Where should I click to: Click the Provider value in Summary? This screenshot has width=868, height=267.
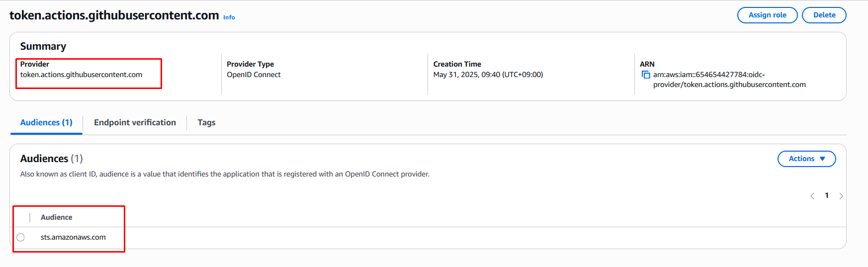coord(81,75)
